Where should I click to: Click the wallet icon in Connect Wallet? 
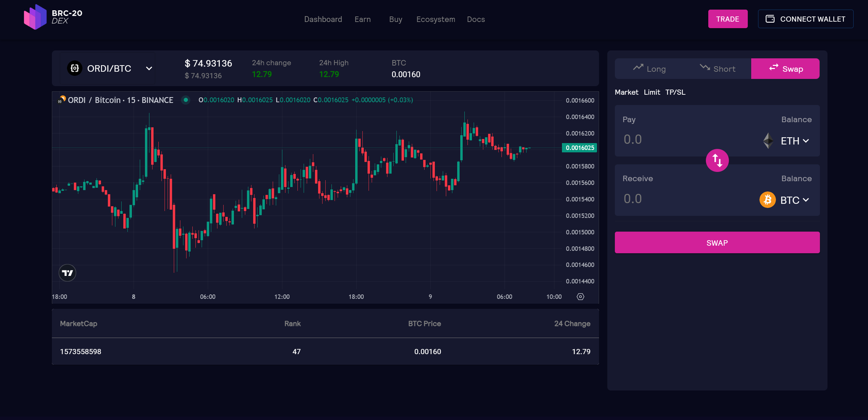click(x=770, y=19)
